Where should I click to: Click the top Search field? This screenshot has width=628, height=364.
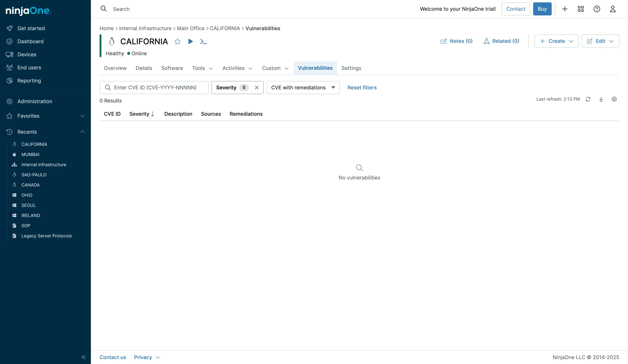coord(121,9)
